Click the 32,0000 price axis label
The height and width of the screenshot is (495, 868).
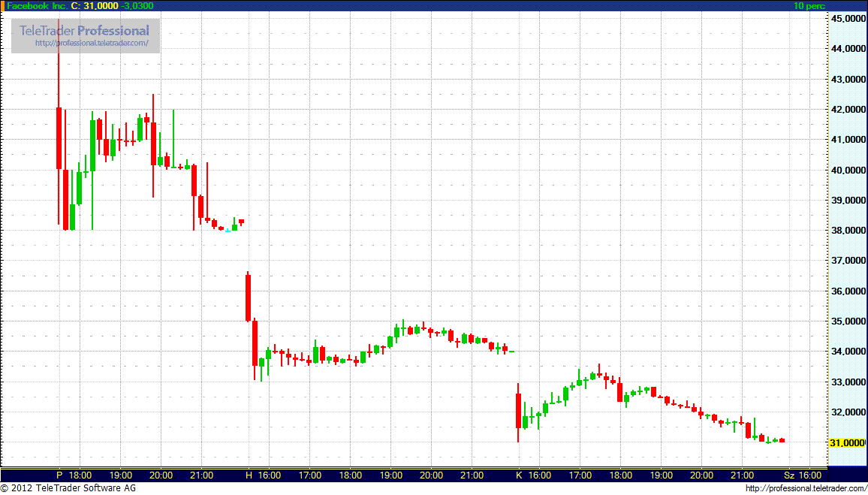848,412
